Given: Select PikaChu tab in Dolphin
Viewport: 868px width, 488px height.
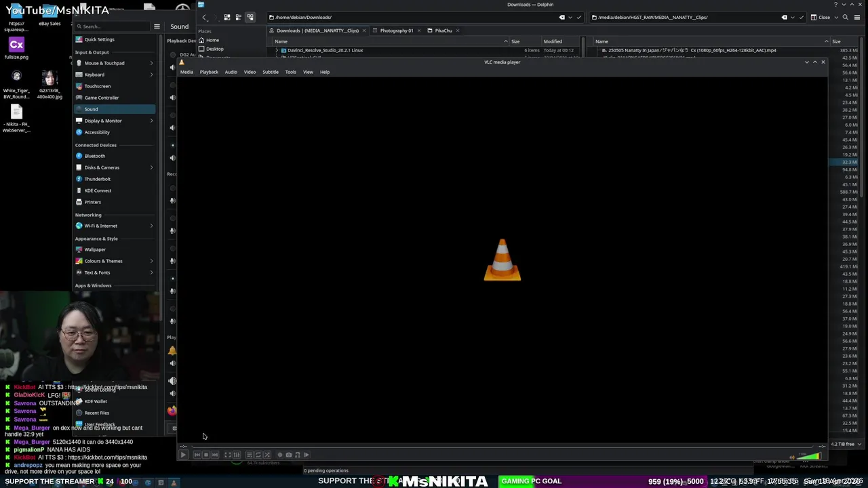Looking at the screenshot, I should [x=443, y=30].
